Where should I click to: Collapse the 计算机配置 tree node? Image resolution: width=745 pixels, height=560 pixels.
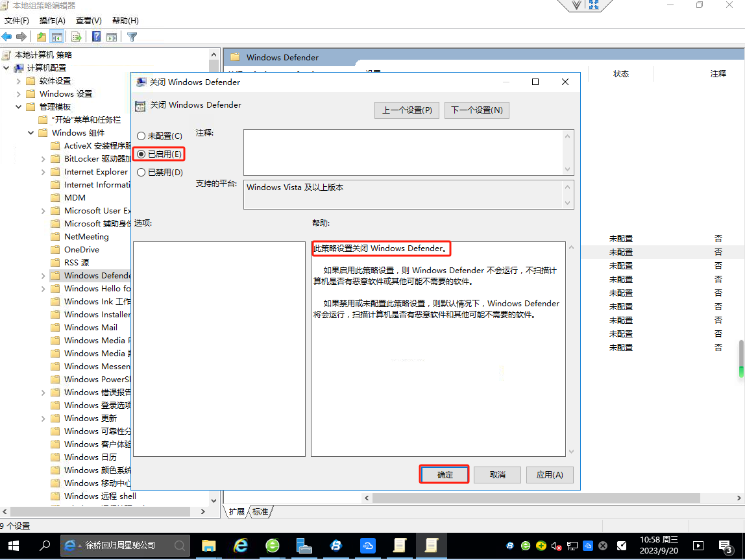[6, 68]
